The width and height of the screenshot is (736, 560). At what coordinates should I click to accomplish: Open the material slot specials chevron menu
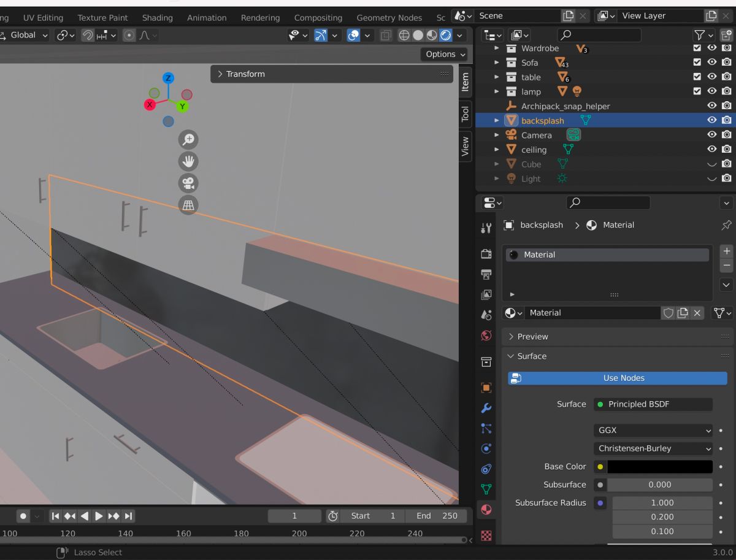727,285
